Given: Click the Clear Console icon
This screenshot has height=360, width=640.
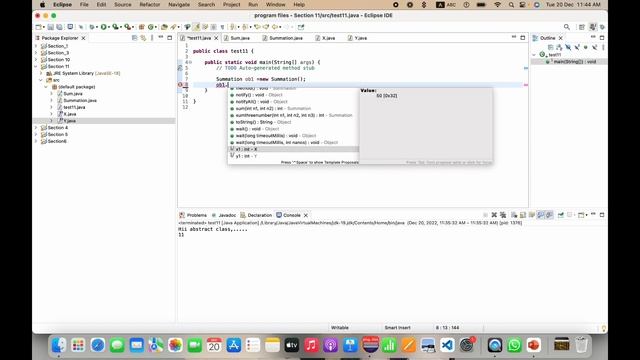Looking at the screenshot, I should (514, 215).
